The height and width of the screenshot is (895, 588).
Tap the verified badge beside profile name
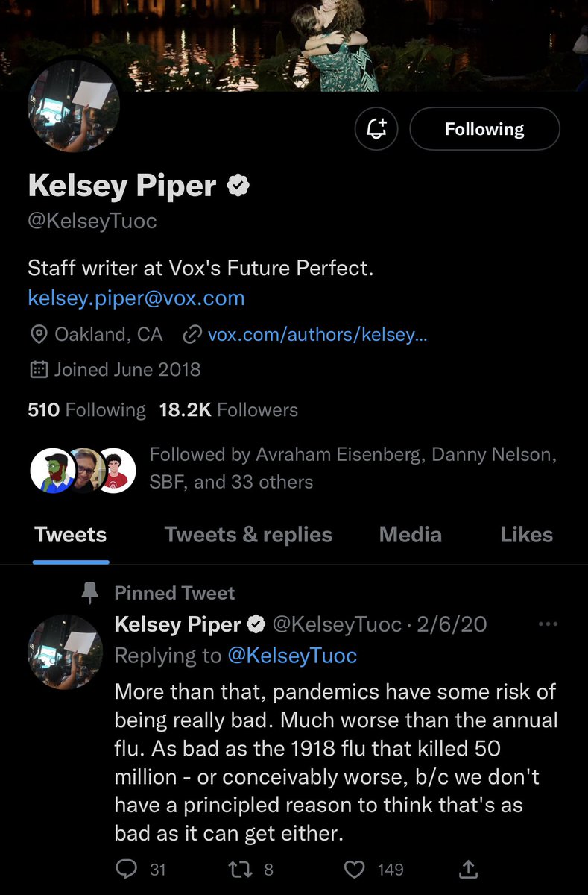click(238, 186)
